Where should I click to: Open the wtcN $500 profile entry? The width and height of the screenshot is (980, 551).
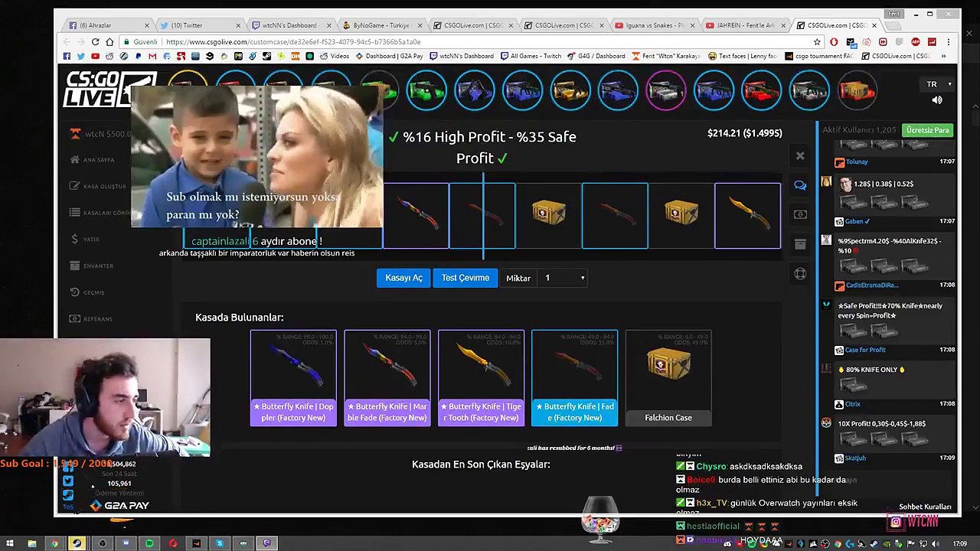(101, 134)
